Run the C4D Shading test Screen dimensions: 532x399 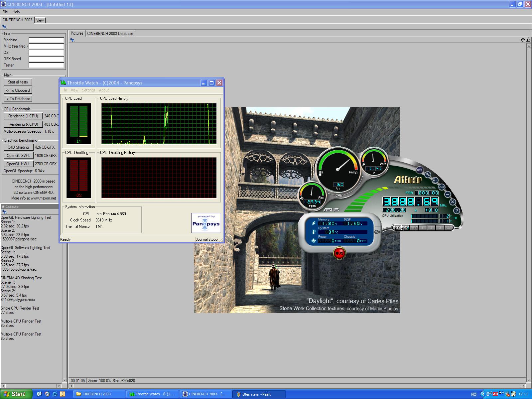click(18, 147)
